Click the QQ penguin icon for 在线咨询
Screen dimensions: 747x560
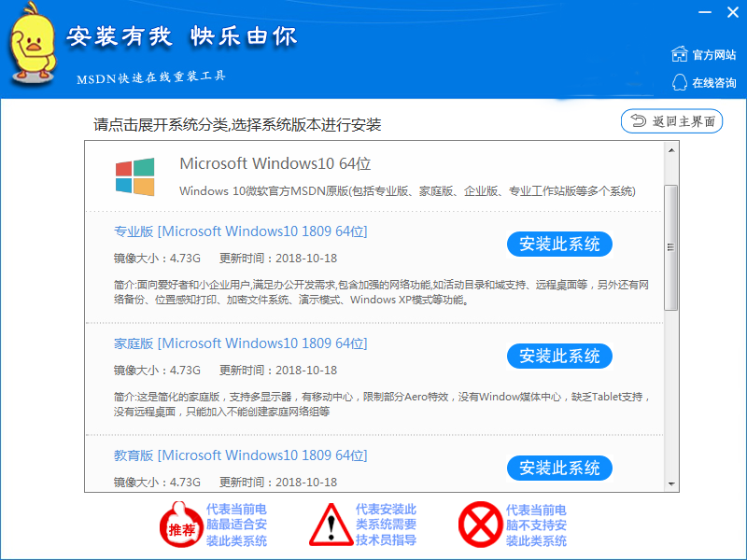(x=680, y=82)
